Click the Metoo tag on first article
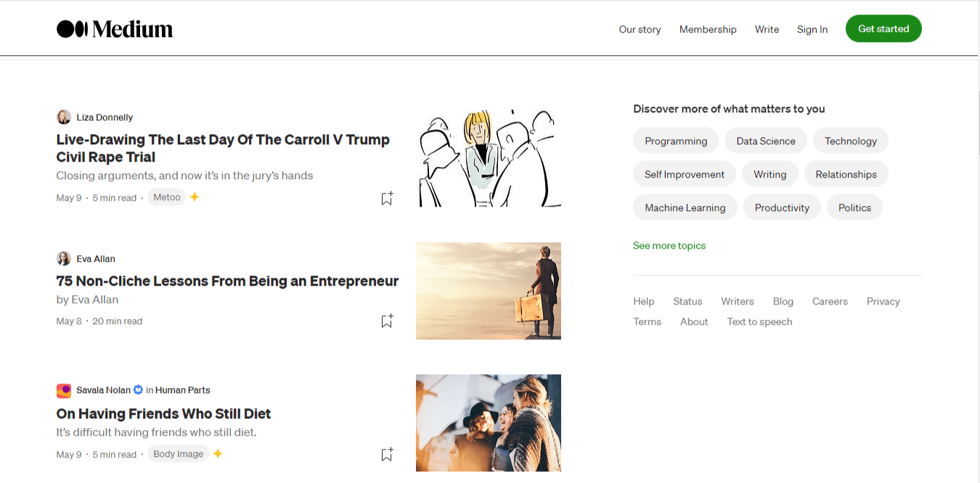 tap(166, 197)
